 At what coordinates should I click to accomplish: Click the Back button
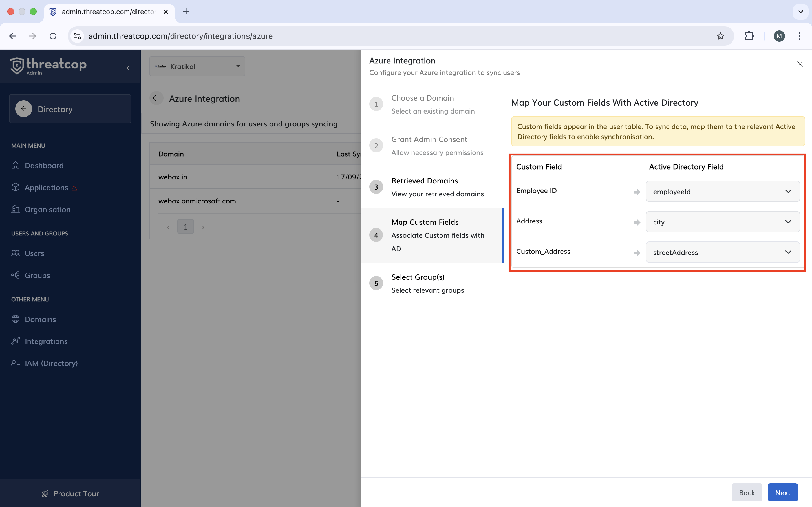click(x=746, y=493)
